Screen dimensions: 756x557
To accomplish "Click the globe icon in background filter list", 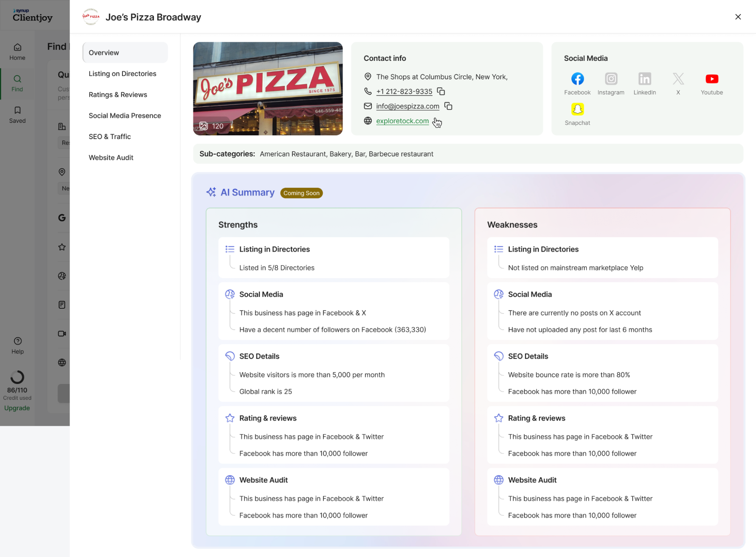I will pos(62,362).
